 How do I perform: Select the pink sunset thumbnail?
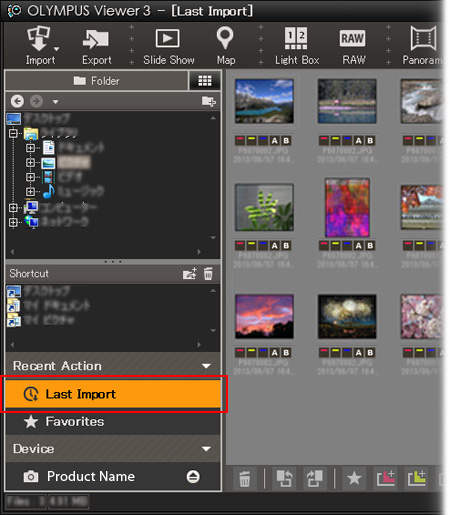[264, 316]
